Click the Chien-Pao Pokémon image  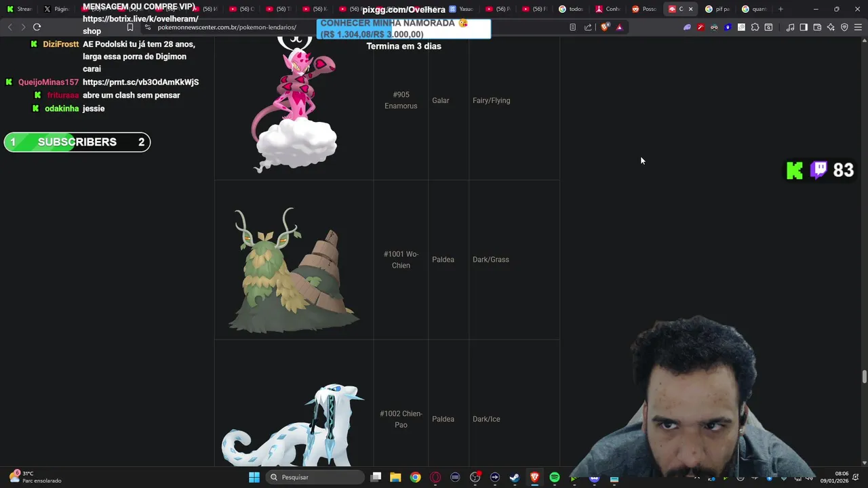click(294, 425)
